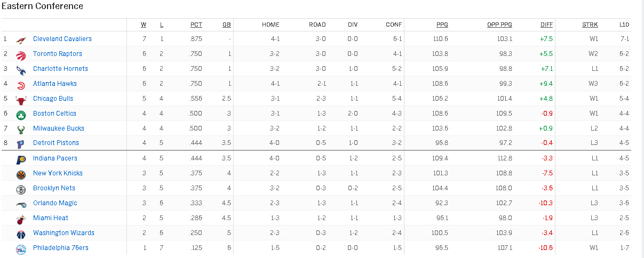The image size is (644, 258).
Task: Open the Washington Wizards team link
Action: point(63,233)
